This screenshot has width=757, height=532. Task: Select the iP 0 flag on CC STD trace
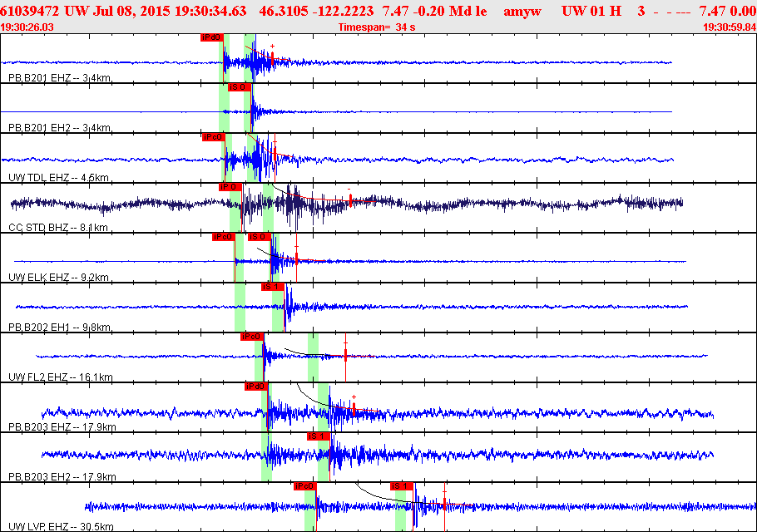click(229, 187)
